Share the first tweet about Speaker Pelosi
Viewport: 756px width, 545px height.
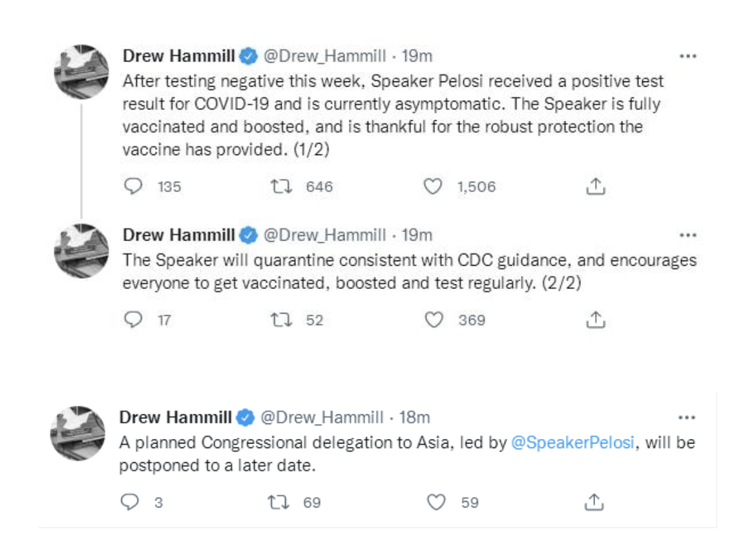[x=594, y=187]
